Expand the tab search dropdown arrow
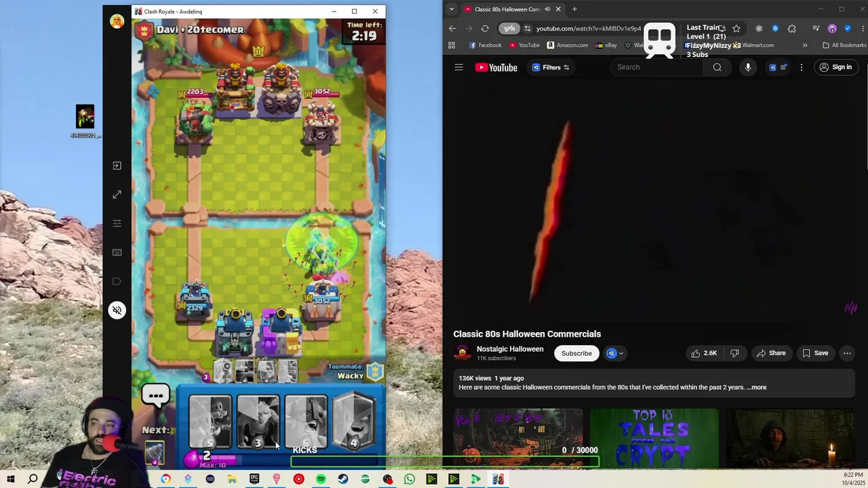 tap(452, 9)
